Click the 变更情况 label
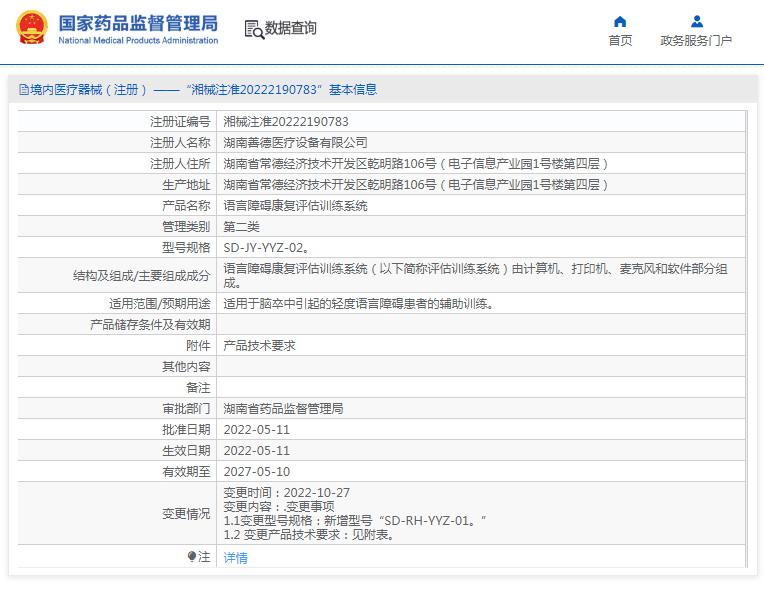 pyautogui.click(x=186, y=514)
